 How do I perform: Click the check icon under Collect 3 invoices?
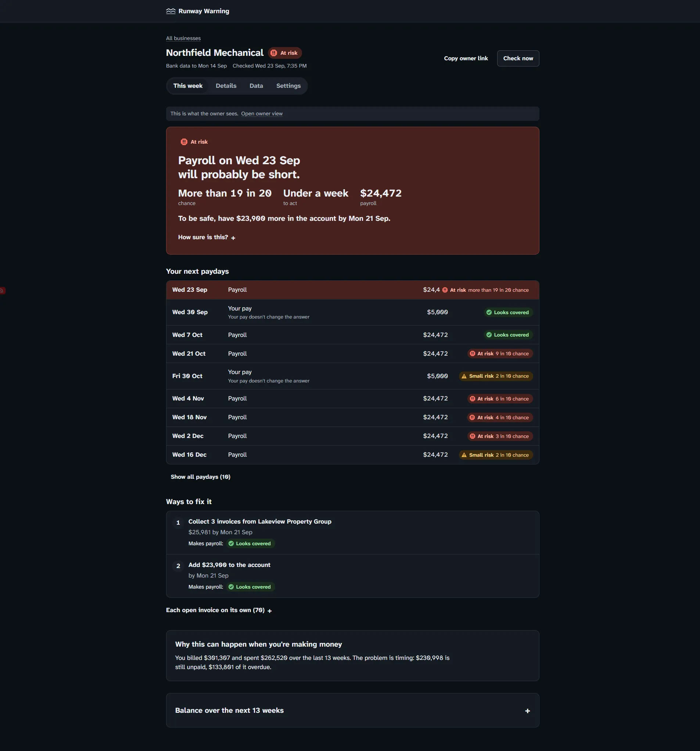[x=231, y=544]
